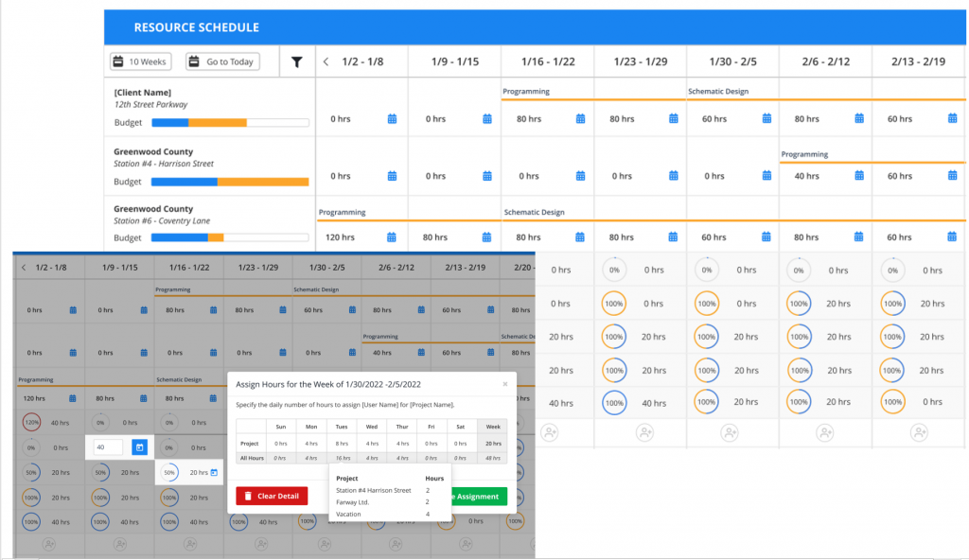Image resolution: width=969 pixels, height=560 pixels.
Task: Select the overlay 2/6 - 2/12 week header
Action: point(396,268)
